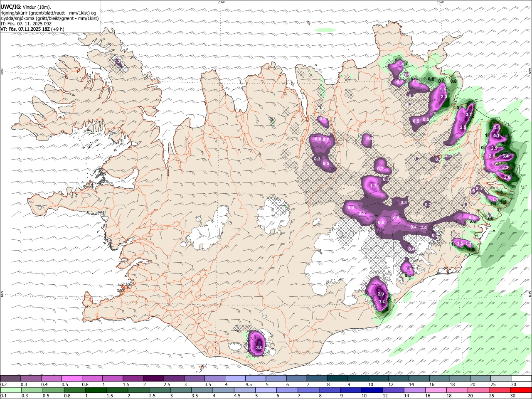The width and height of the screenshot is (532, 399).
Task: Click the 'slydda/snjókoma' legend description line
Action: (x=49, y=18)
